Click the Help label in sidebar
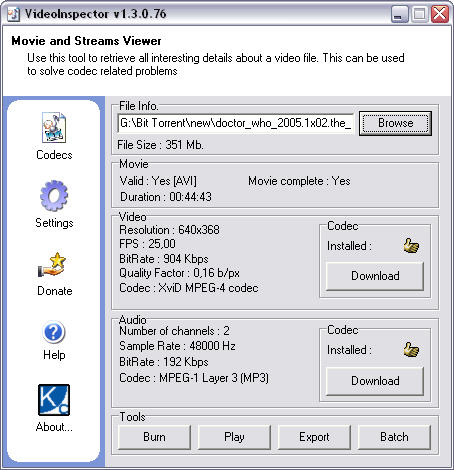The width and height of the screenshot is (454, 470). pos(54,355)
